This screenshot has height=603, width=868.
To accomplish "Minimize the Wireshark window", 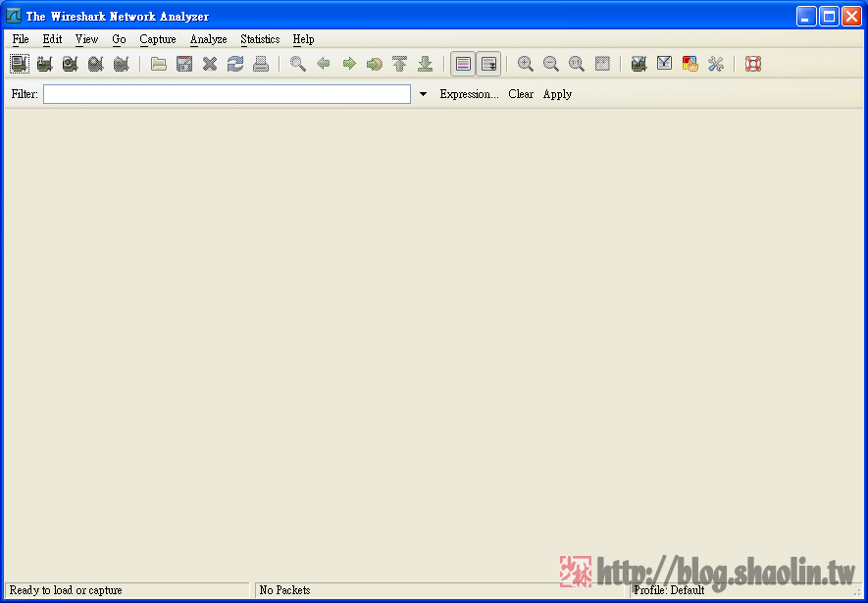I will [x=806, y=17].
